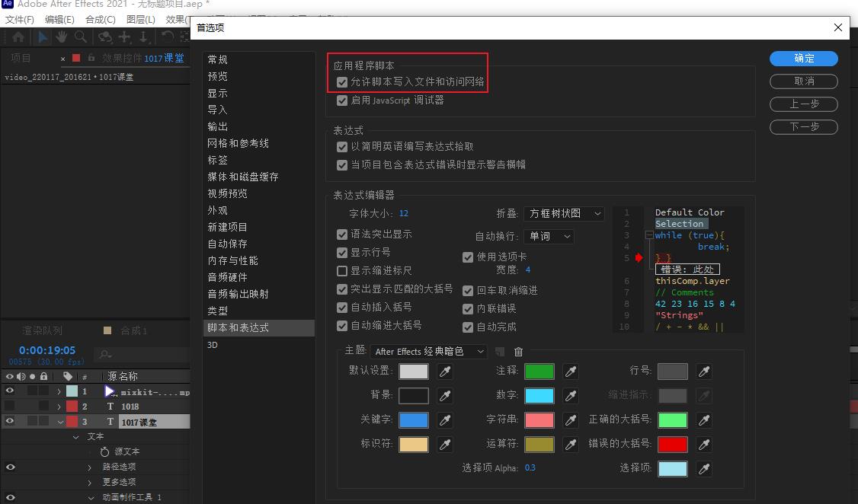Click the eyedropper for 注释 color

pyautogui.click(x=570, y=372)
